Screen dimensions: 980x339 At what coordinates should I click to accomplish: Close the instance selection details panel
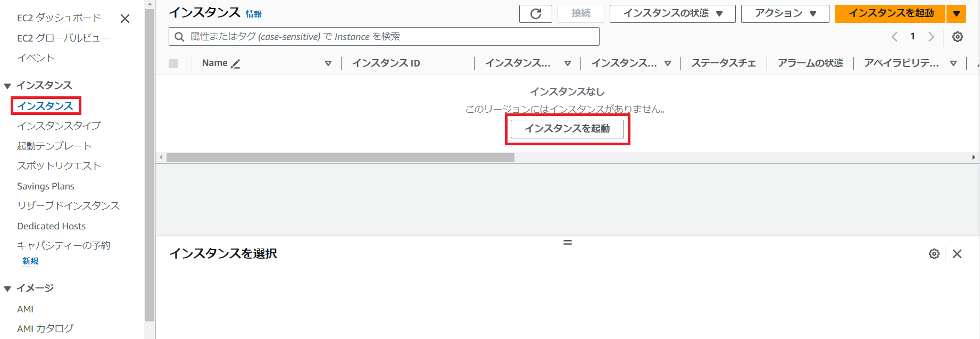[x=957, y=254]
